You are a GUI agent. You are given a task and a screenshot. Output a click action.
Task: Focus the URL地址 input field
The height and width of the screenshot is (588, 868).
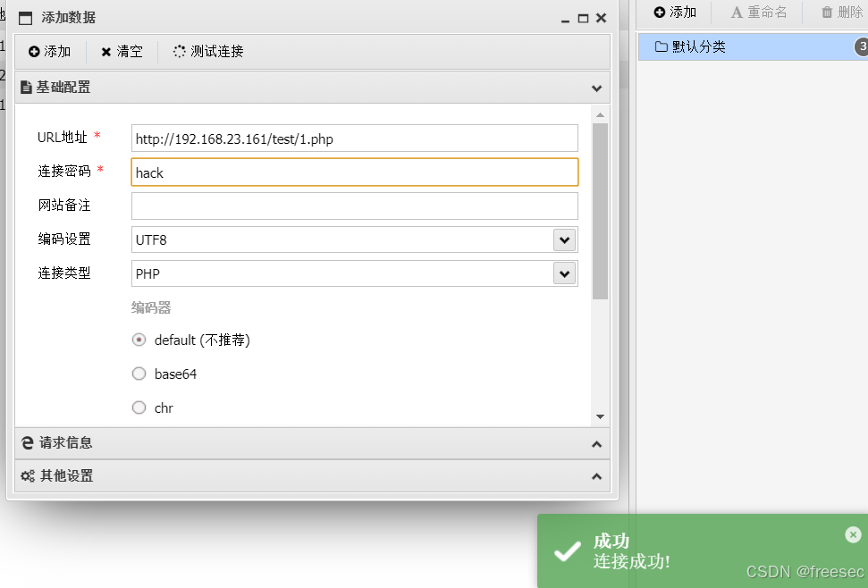coord(354,139)
